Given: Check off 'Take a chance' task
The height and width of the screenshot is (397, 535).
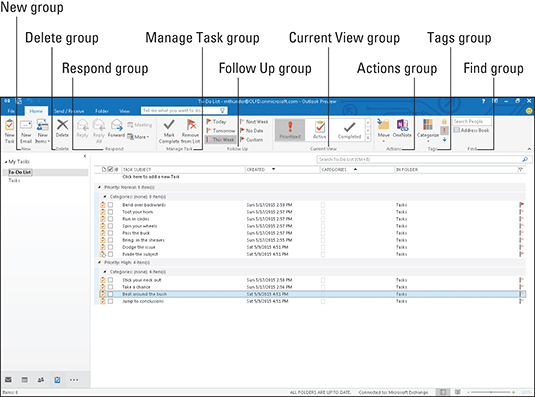Looking at the screenshot, I should 111,287.
